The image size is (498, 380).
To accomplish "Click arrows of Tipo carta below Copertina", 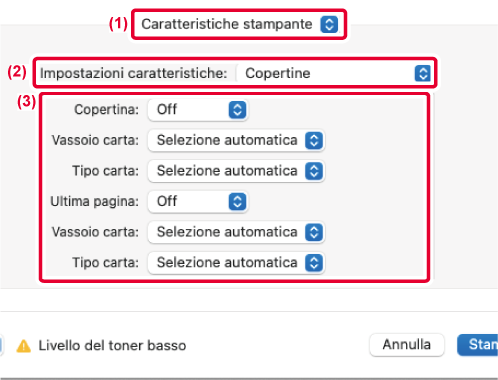I will click(314, 171).
